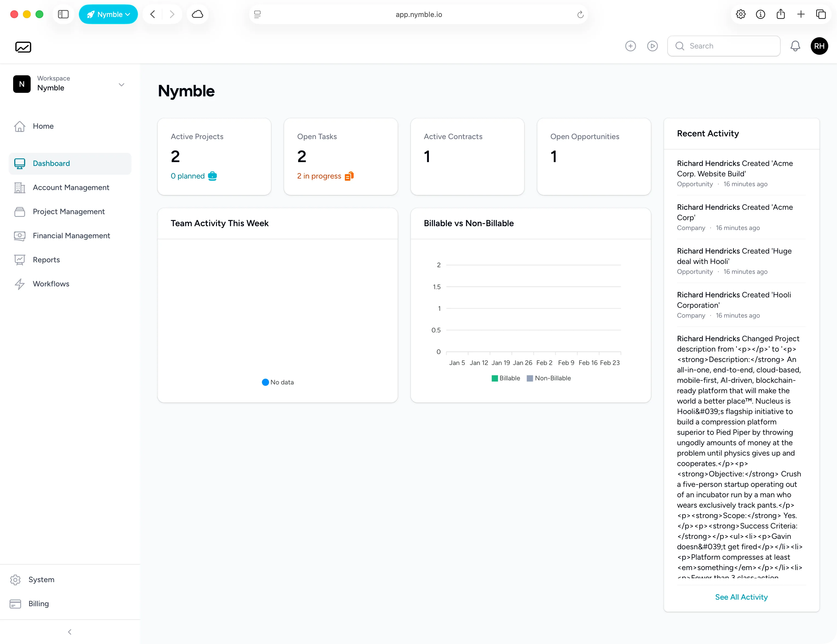
Task: Click the See All Activity link
Action: coord(741,597)
